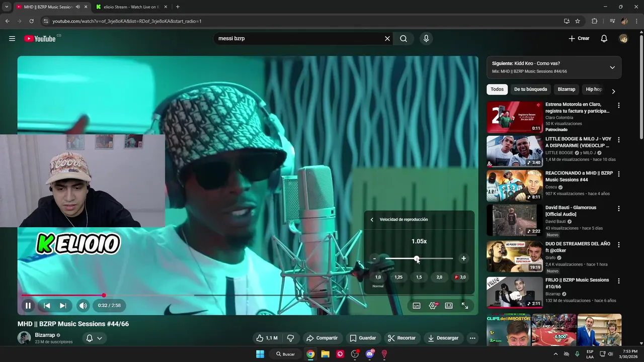Image resolution: width=644 pixels, height=362 pixels.
Task: Open options for David Bauti Glamorous video
Action: [x=619, y=208]
